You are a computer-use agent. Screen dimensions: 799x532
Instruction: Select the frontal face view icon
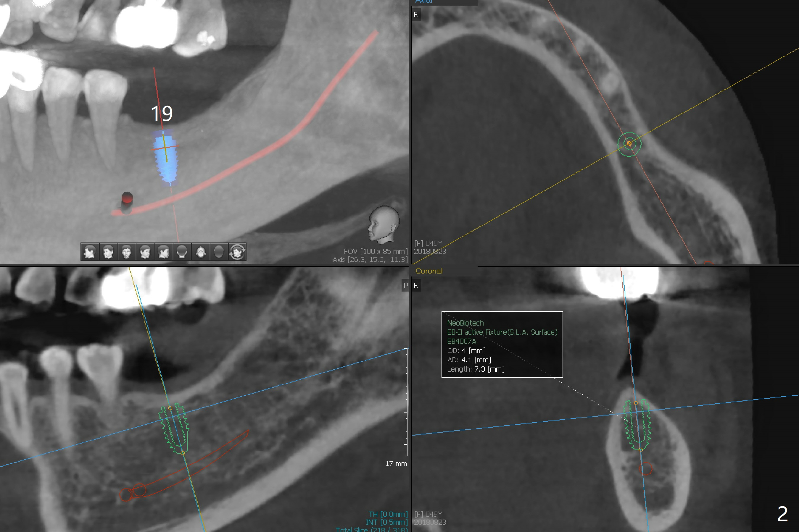pyautogui.click(x=127, y=252)
